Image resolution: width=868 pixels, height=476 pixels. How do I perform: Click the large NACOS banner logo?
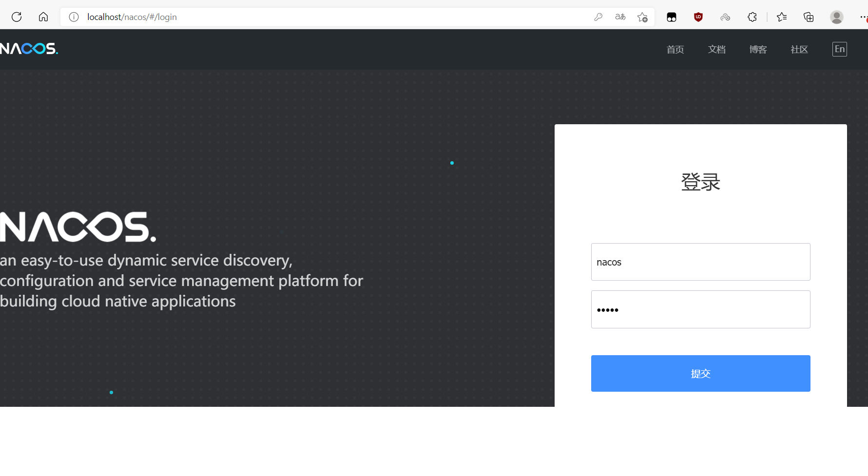click(x=78, y=227)
